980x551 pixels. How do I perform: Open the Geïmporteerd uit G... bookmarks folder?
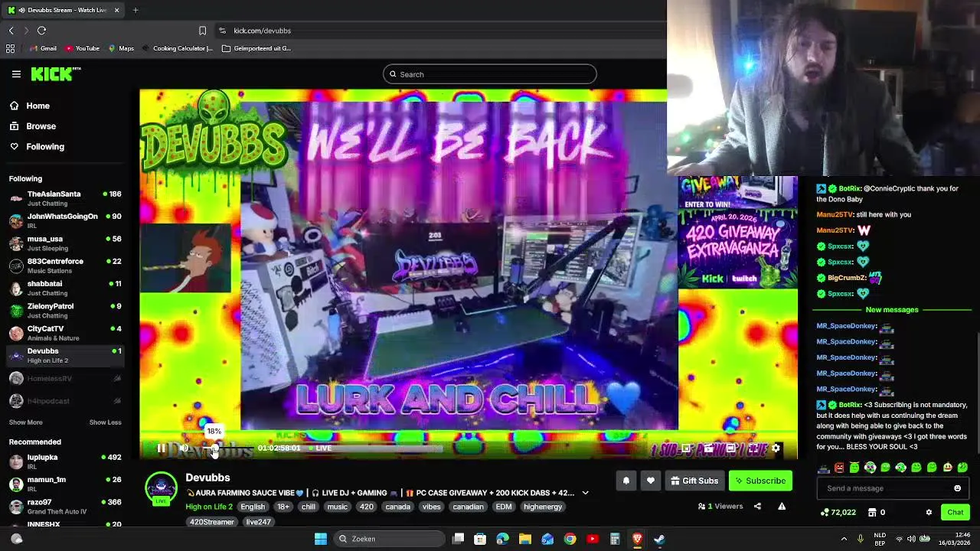coord(256,48)
